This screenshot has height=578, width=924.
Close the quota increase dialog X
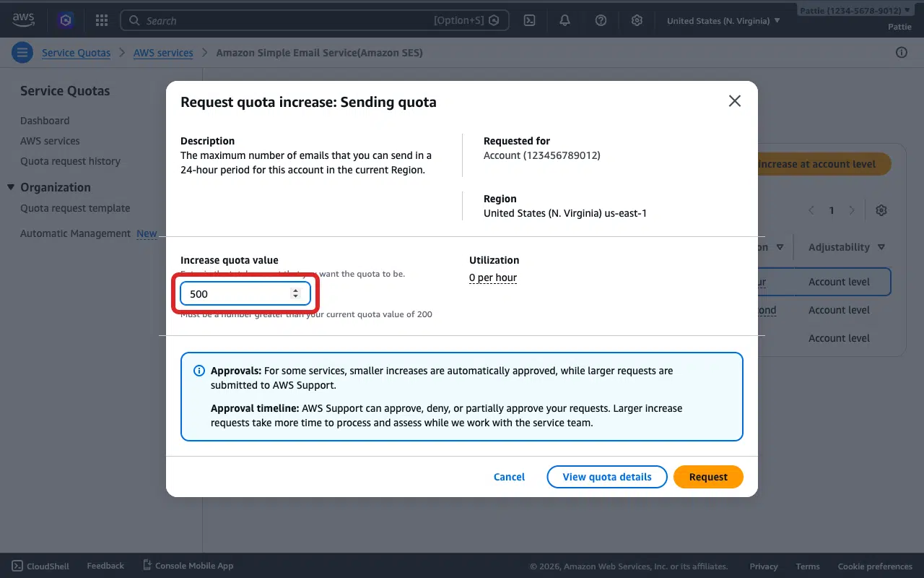tap(735, 101)
